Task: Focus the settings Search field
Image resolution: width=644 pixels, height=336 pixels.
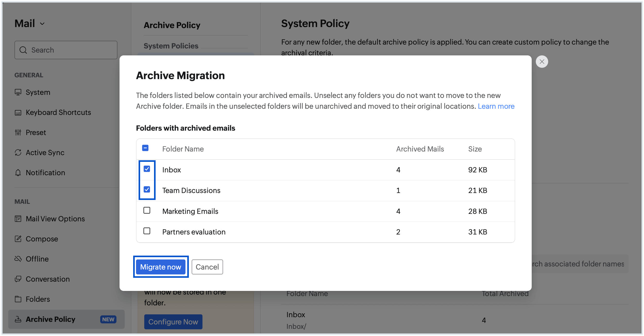Action: pyautogui.click(x=66, y=50)
